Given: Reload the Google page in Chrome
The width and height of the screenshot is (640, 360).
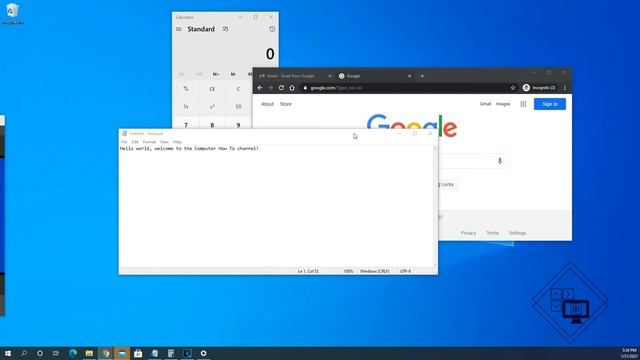Looking at the screenshot, I should click(x=281, y=88).
